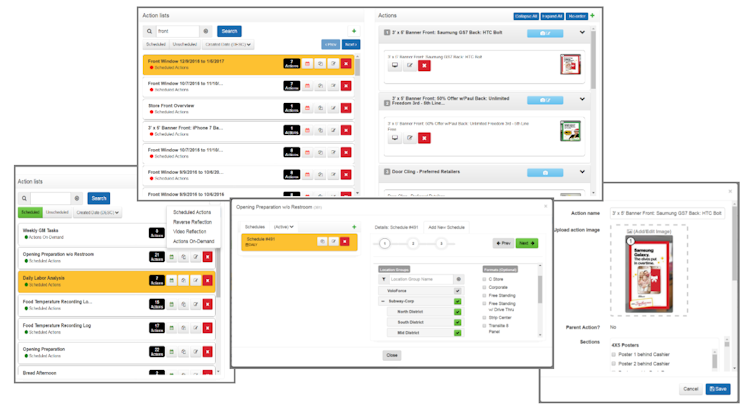750x410 pixels.
Task: Edit the Store Front Overview list
Action: [333, 108]
